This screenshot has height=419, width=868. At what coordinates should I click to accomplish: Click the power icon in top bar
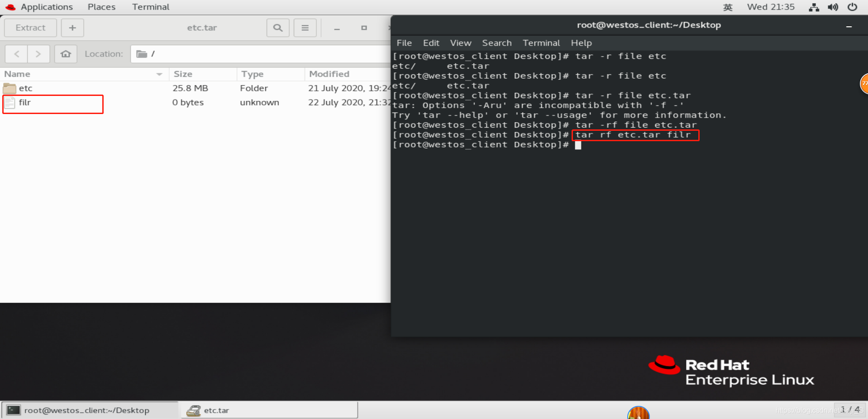(x=852, y=7)
